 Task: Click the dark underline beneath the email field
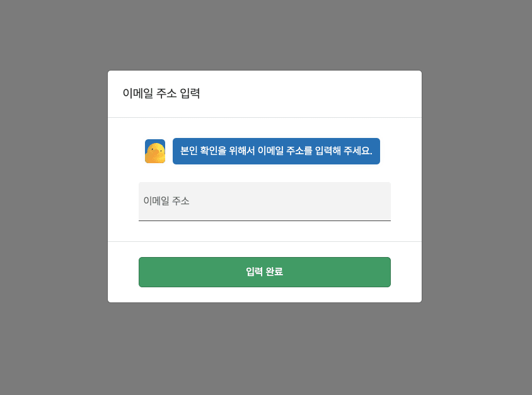point(265,220)
